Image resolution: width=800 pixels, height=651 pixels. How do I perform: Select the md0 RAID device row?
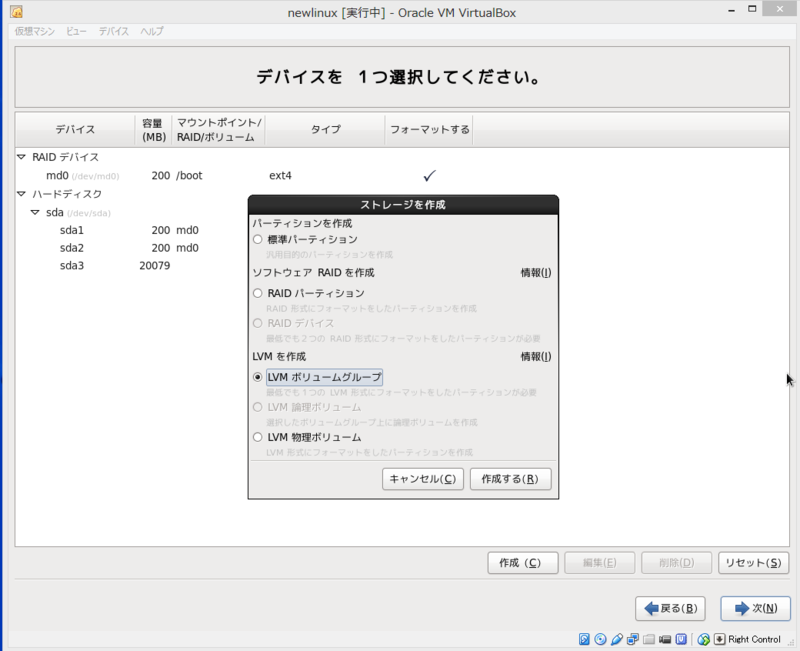click(x=402, y=176)
